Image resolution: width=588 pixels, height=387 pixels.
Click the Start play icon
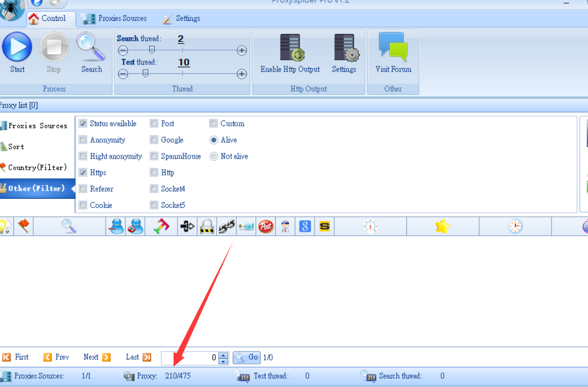click(x=17, y=48)
